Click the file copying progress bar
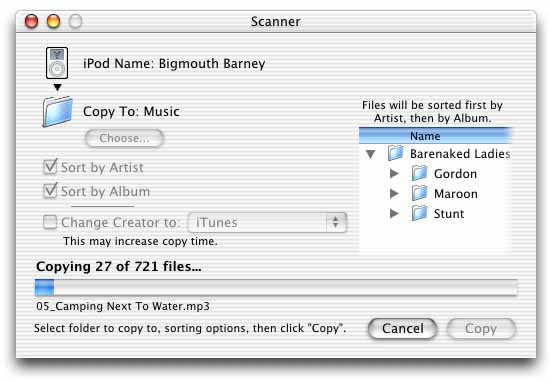The image size is (550, 382). (276, 288)
